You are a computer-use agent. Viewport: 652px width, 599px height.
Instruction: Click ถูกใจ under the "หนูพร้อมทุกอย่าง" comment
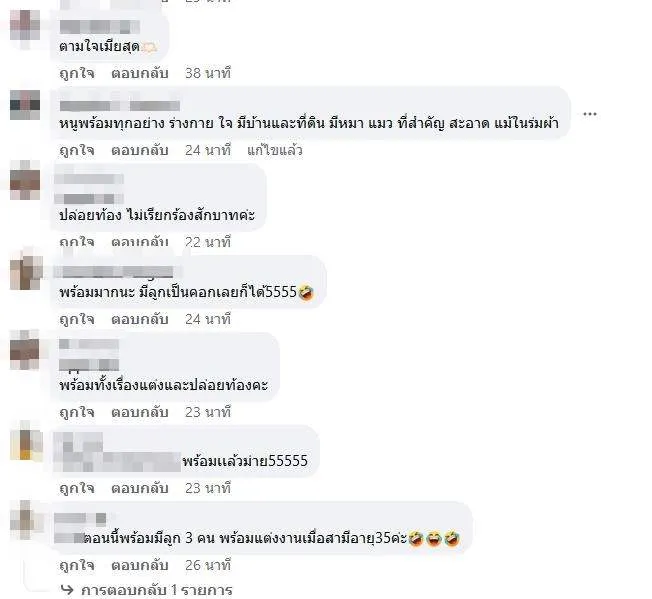77,150
